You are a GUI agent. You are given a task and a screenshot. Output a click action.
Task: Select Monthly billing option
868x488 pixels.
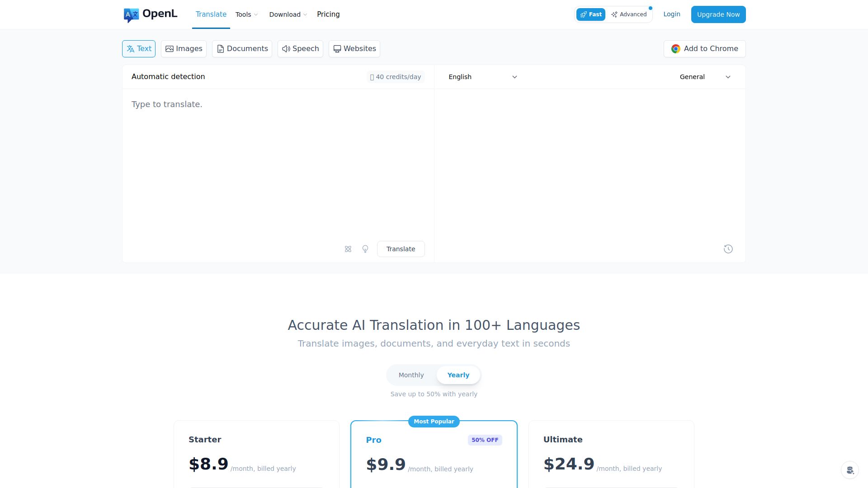pyautogui.click(x=411, y=375)
